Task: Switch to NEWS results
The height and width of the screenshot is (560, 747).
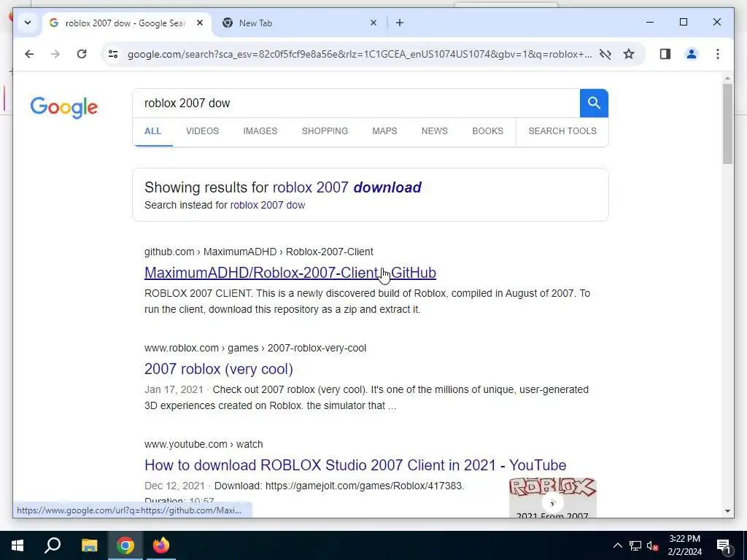Action: click(x=435, y=131)
